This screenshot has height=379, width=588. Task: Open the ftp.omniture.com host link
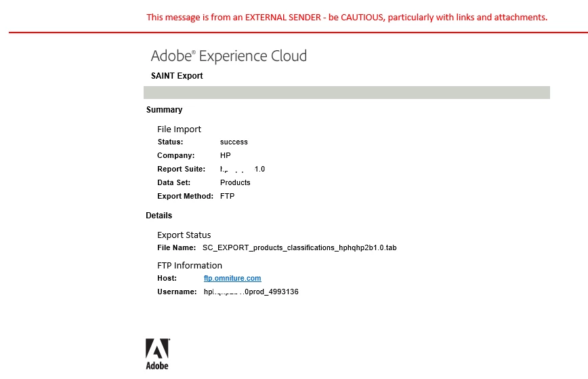232,278
